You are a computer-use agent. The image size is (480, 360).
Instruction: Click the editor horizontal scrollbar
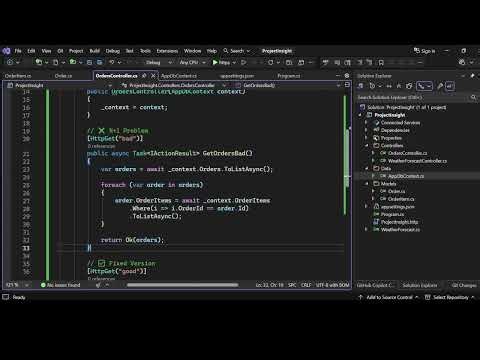(182, 285)
